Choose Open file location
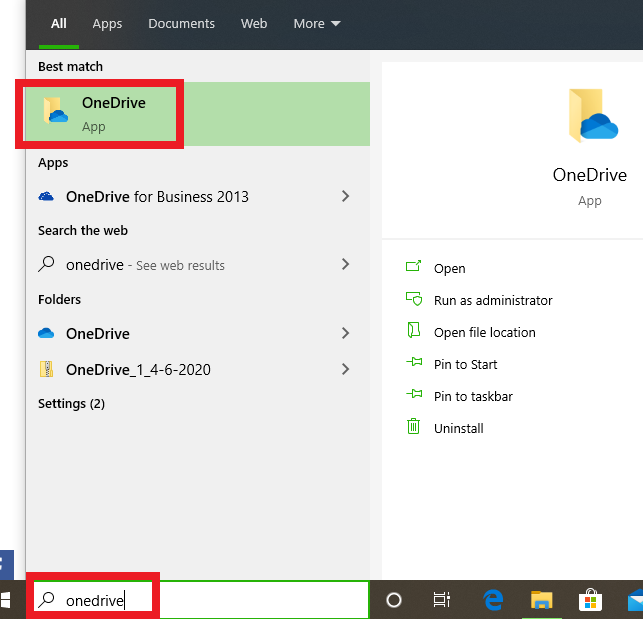The width and height of the screenshot is (643, 619). [485, 332]
